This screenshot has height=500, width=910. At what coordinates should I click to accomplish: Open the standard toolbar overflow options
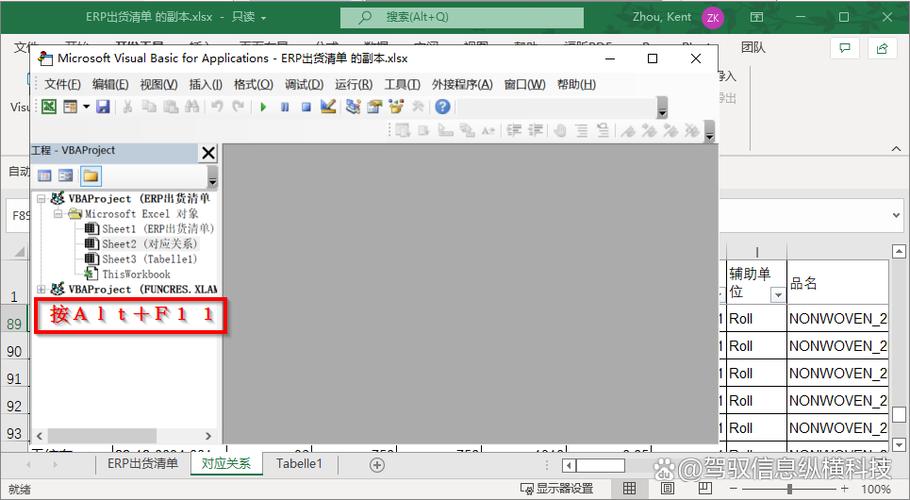click(x=662, y=107)
